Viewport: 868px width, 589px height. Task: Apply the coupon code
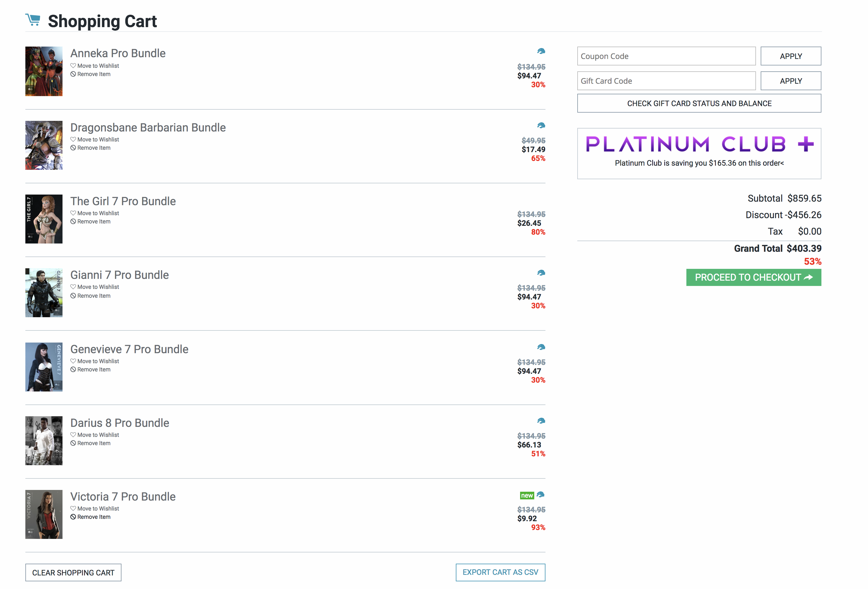coord(790,56)
